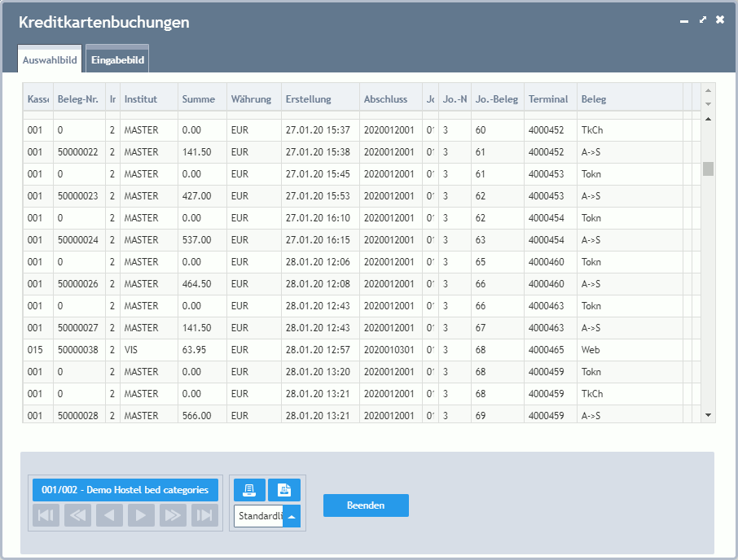
Task: Click TkCh in the 27.01.20 15:37 row
Action: [x=591, y=130]
